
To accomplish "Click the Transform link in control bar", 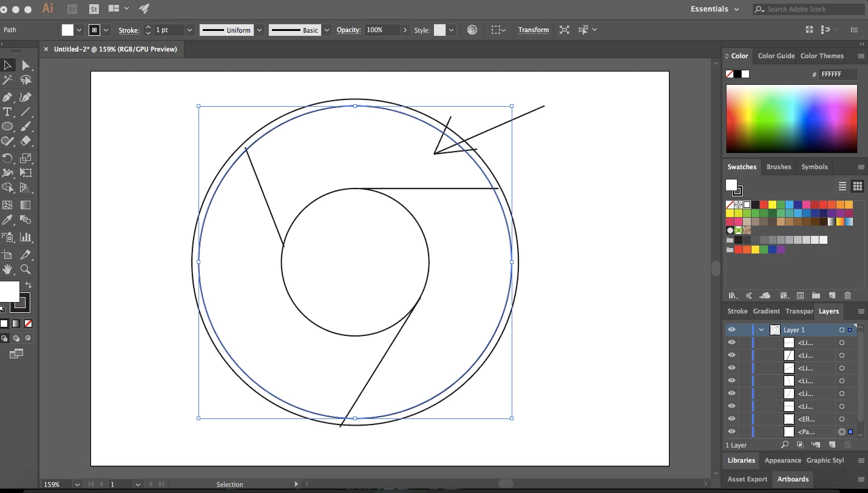I will pyautogui.click(x=534, y=30).
